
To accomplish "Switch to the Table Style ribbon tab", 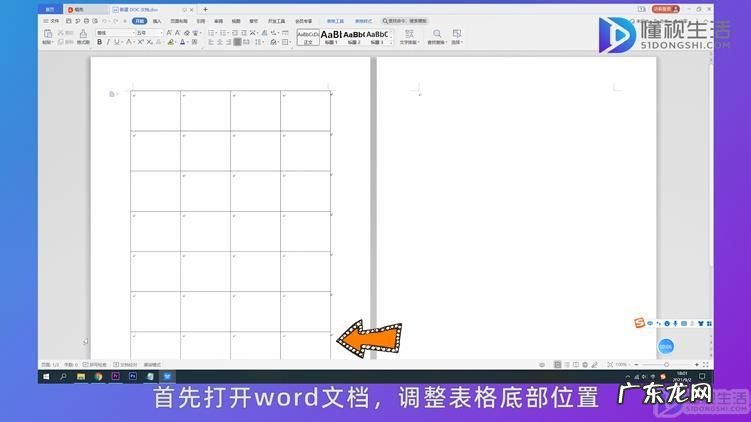I will point(364,21).
